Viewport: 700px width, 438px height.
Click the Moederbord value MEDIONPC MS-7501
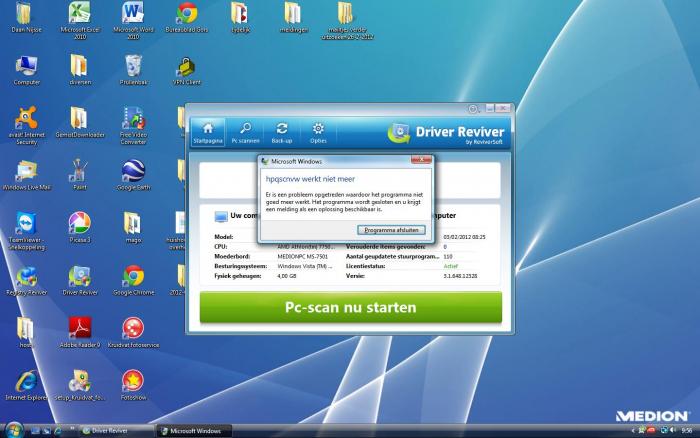pos(302,256)
